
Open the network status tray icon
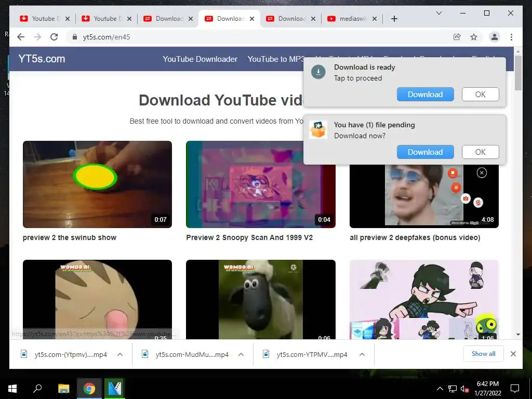(x=453, y=389)
